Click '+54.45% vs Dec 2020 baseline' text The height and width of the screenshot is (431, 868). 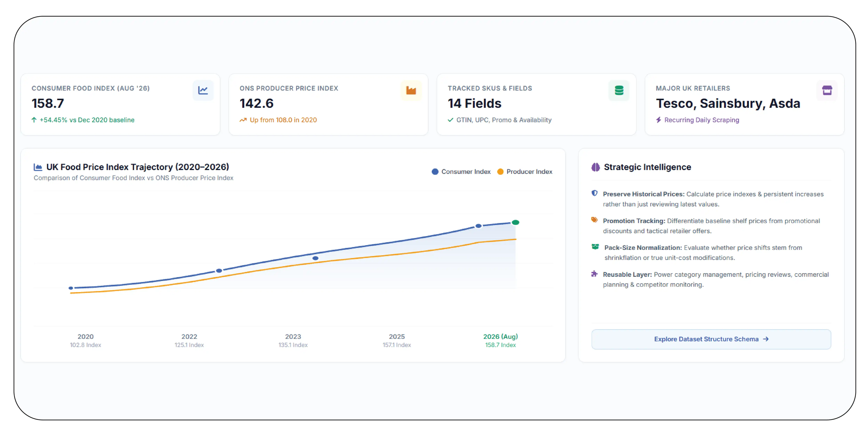coord(87,120)
